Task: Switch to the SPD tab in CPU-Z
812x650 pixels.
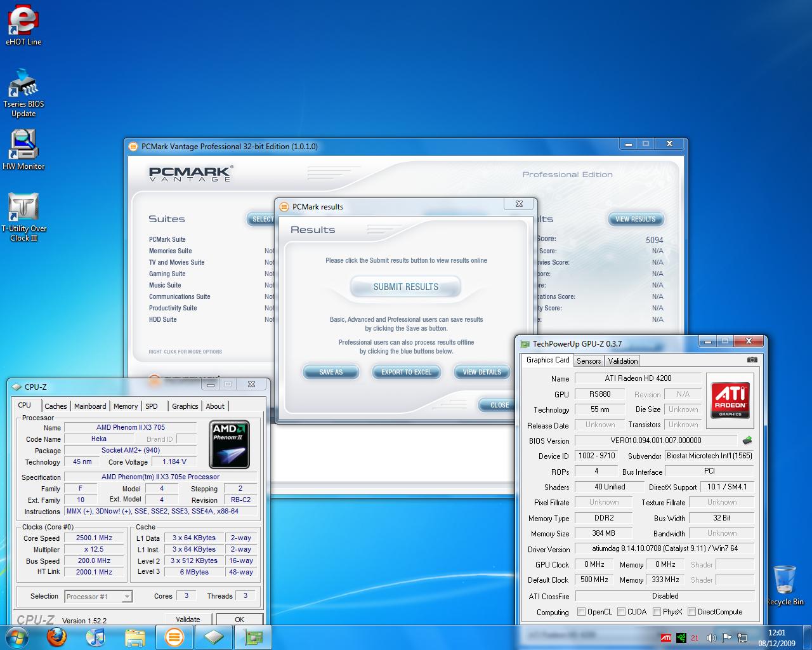Action: [x=152, y=406]
